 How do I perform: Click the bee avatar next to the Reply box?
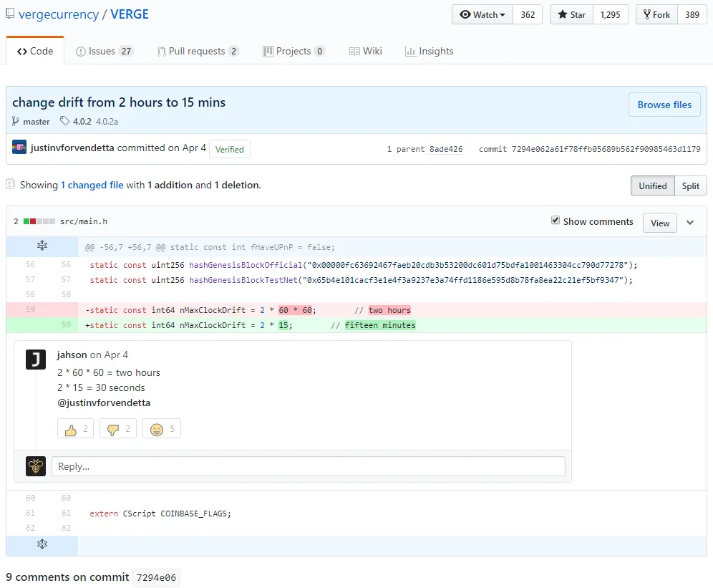tap(36, 466)
